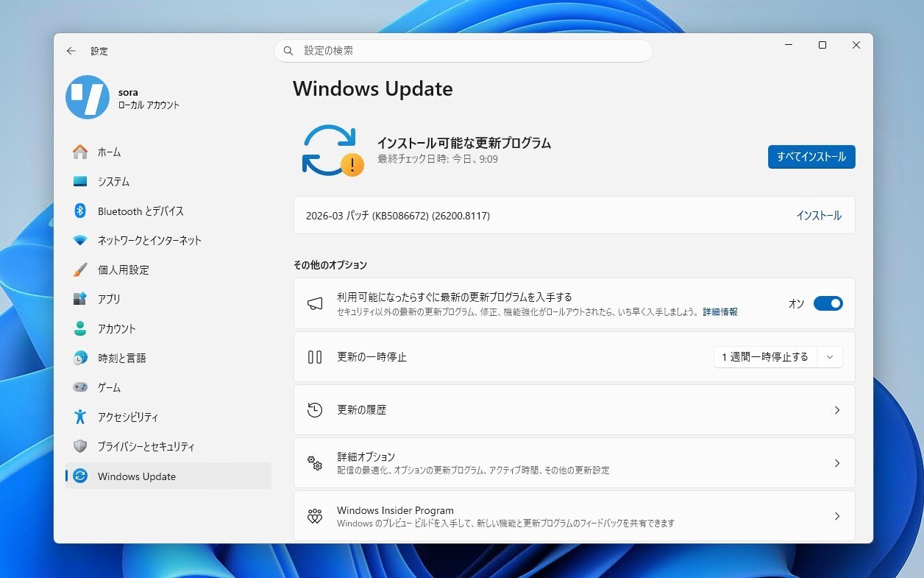Turn off the get latest updates toggle
Viewport: 924px width, 578px height.
[828, 303]
